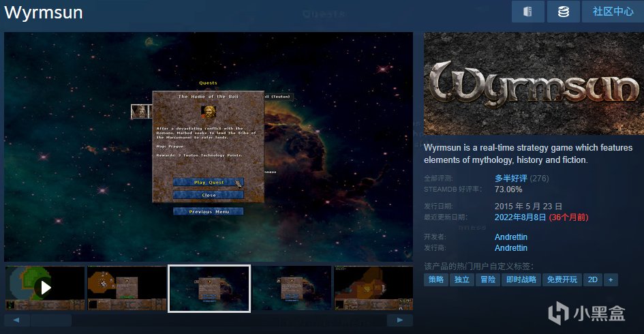Add a tag with plus button
Image resolution: width=644 pixels, height=334 pixels.
tap(611, 279)
